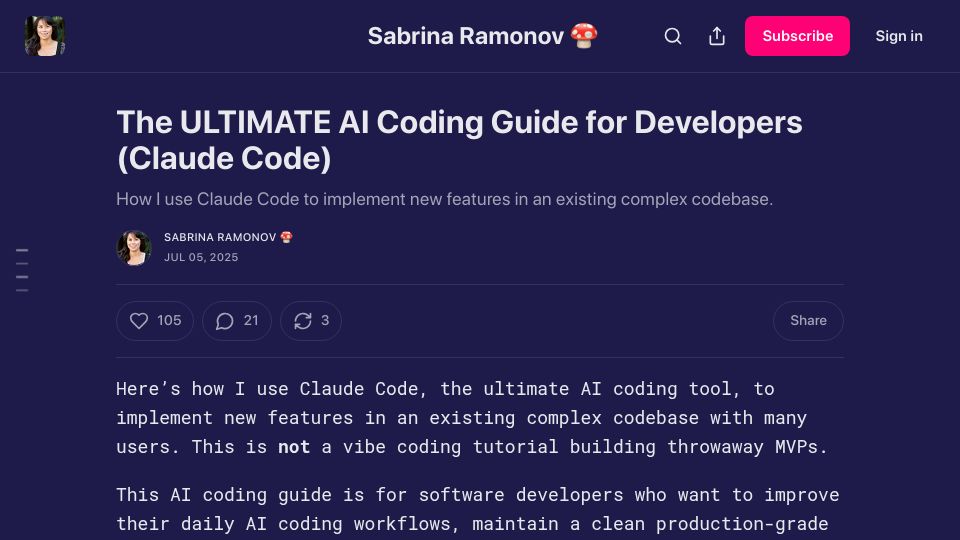Click the share upload icon in header
960x540 pixels.
coord(717,36)
